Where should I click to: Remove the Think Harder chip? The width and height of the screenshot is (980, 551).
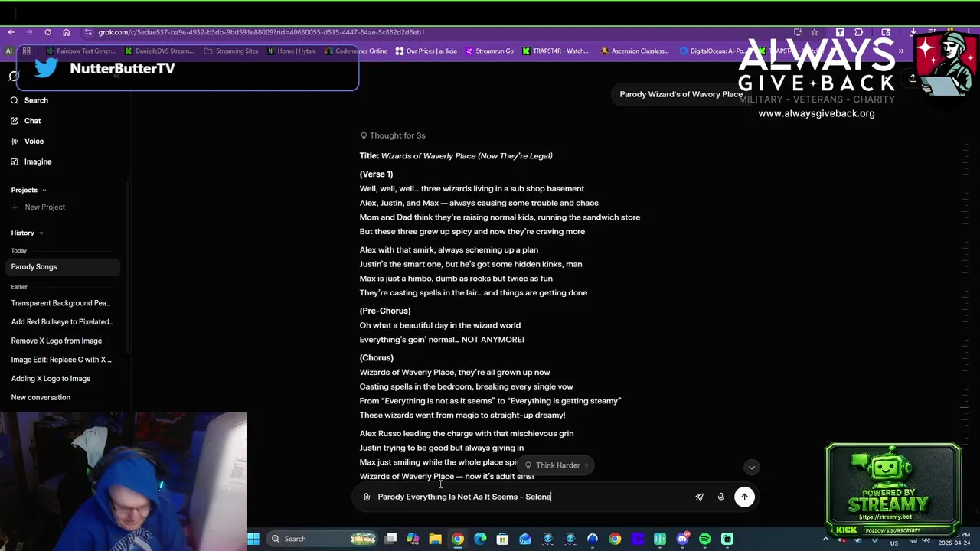[x=586, y=465]
